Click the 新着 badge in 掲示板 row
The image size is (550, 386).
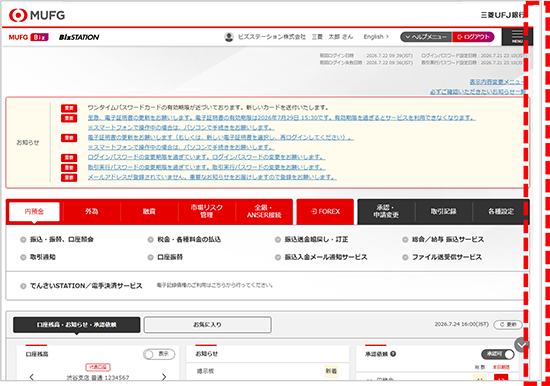click(x=331, y=371)
